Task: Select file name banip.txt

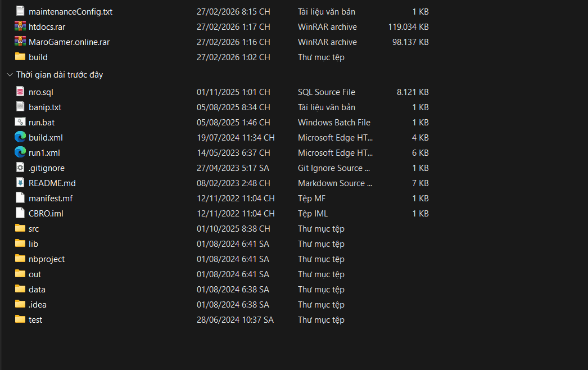Action: pyautogui.click(x=45, y=107)
